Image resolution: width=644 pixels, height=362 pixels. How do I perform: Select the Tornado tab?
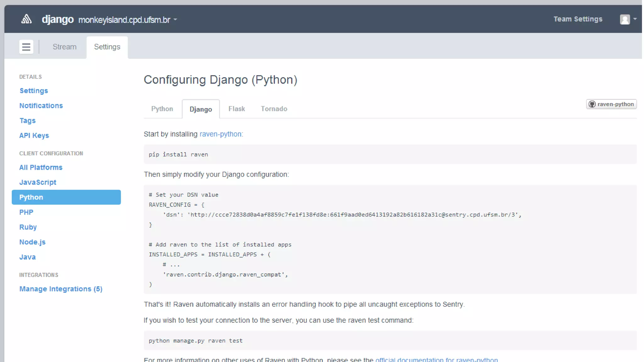click(x=274, y=109)
